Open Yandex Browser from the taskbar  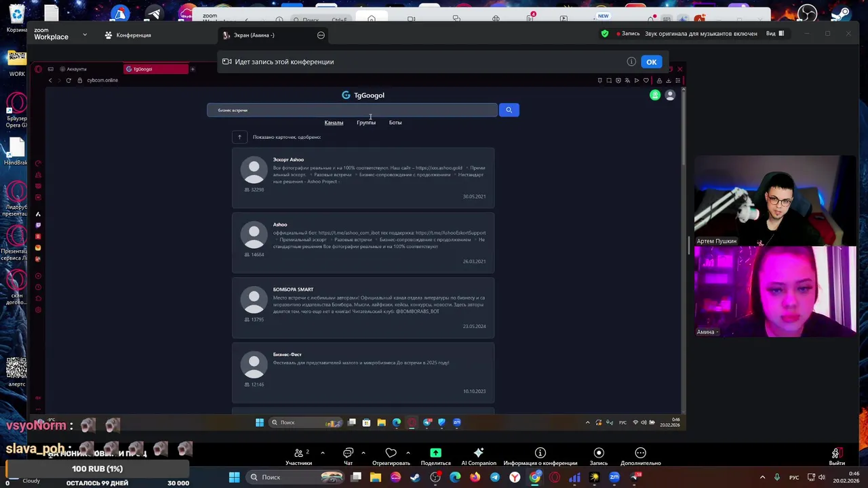click(515, 477)
